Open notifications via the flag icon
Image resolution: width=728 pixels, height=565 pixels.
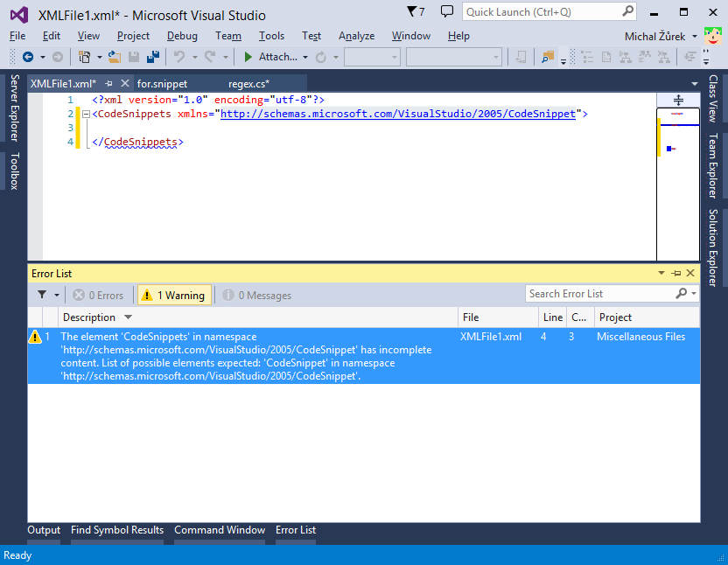click(412, 10)
